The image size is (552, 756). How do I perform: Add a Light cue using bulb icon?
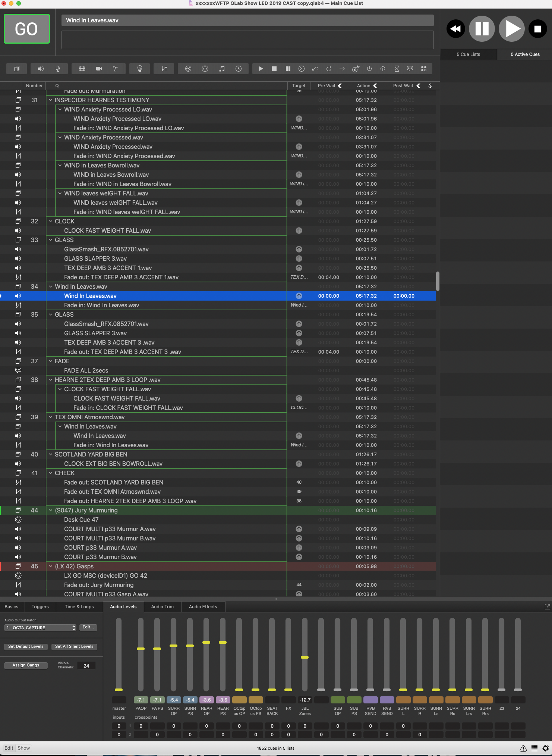coord(140,69)
